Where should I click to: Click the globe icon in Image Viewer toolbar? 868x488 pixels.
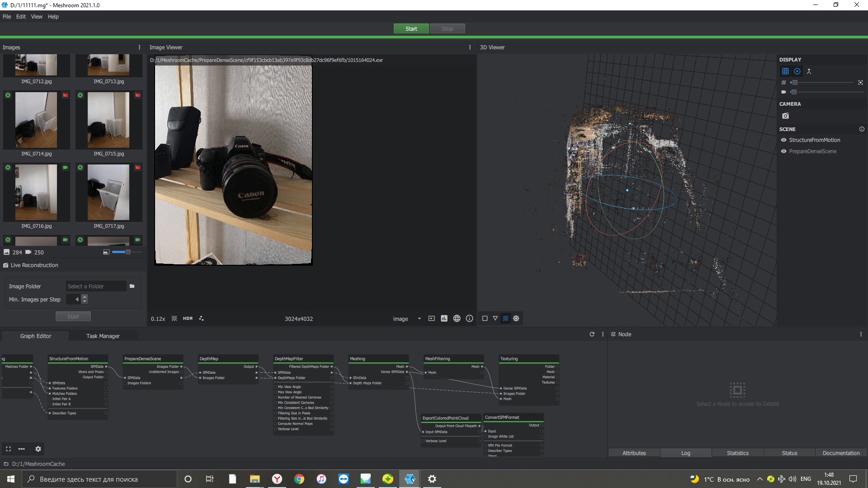pos(457,319)
